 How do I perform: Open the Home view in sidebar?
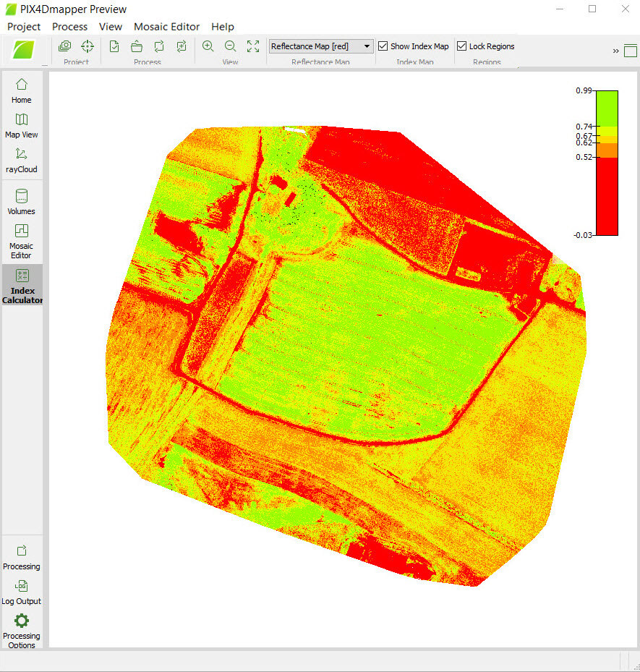point(22,90)
